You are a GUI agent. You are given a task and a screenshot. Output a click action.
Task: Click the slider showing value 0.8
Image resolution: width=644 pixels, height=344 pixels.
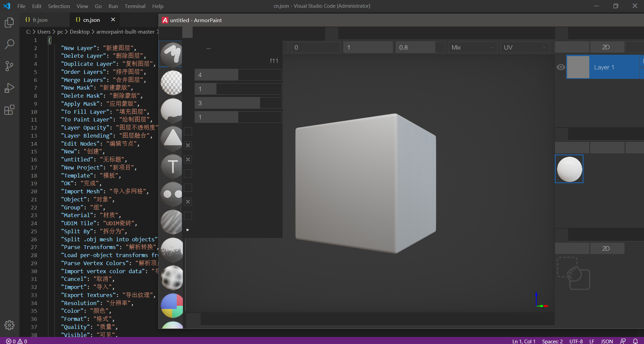(x=420, y=47)
